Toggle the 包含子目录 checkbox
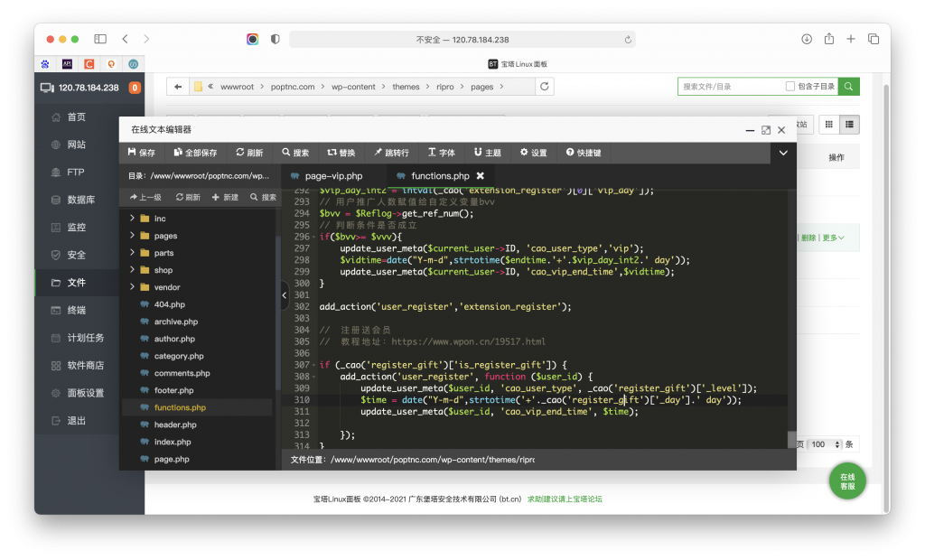The height and width of the screenshot is (560, 925). [790, 87]
